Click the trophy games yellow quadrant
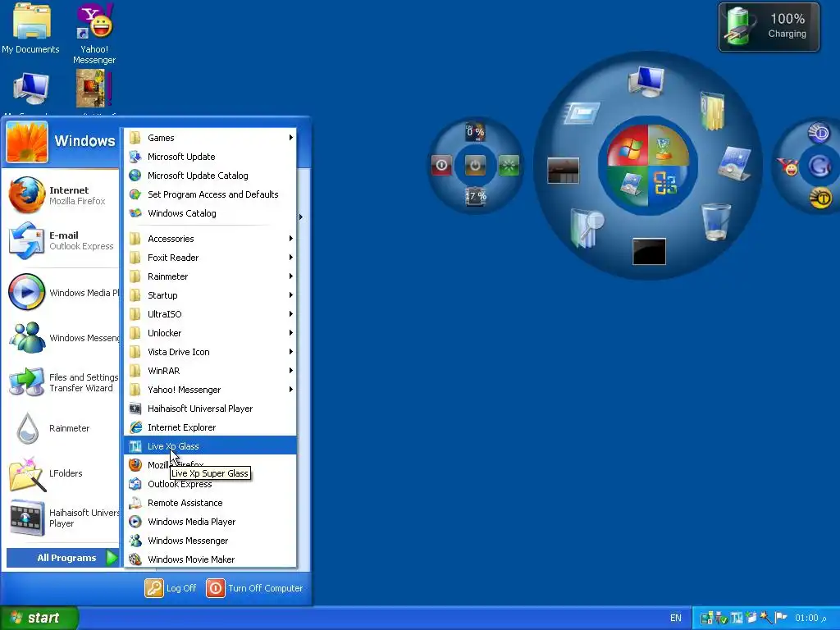The width and height of the screenshot is (840, 630). coord(669,146)
